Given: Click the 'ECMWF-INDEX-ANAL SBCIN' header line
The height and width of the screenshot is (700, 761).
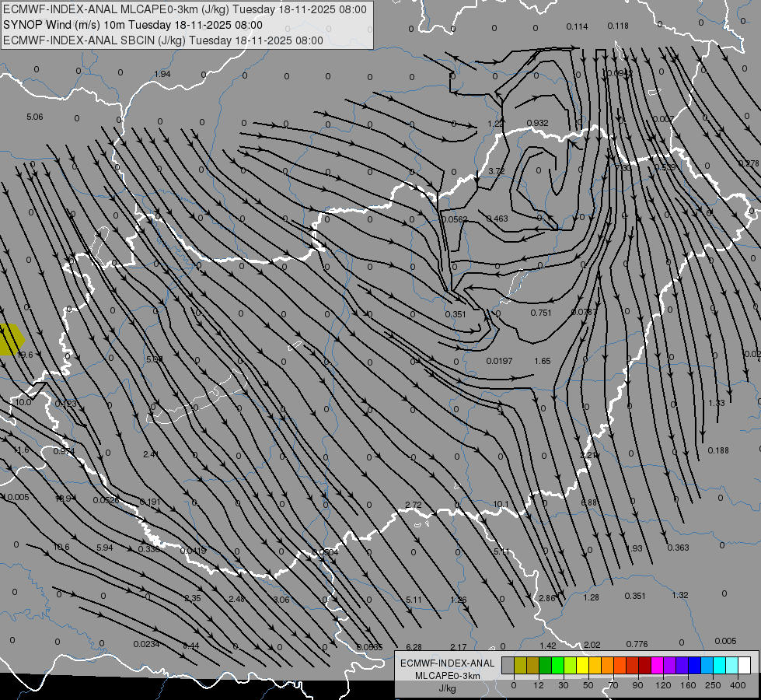Looking at the screenshot, I should (163, 40).
